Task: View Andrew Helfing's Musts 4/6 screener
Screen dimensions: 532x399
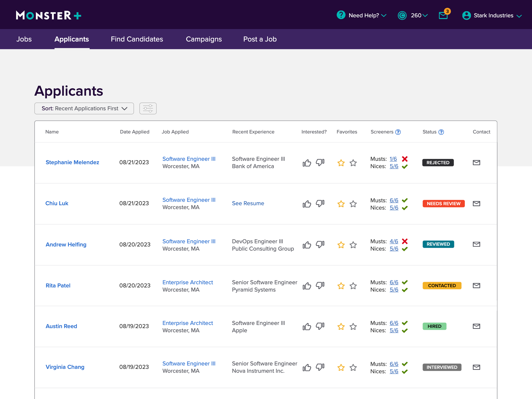Action: [x=394, y=241]
